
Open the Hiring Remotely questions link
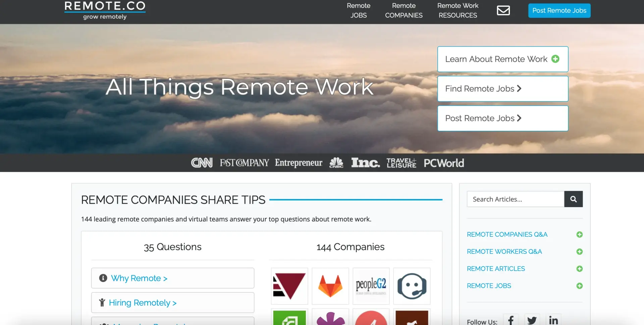pyautogui.click(x=143, y=303)
